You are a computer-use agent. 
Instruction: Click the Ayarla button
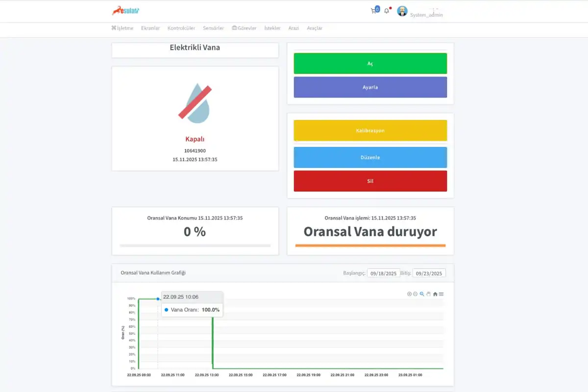[x=370, y=87]
